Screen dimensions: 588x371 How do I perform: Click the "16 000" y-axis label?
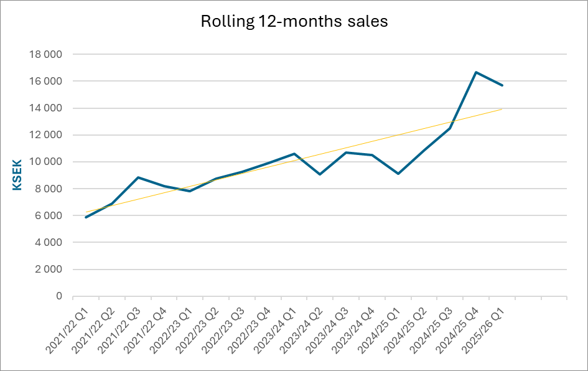pos(47,82)
